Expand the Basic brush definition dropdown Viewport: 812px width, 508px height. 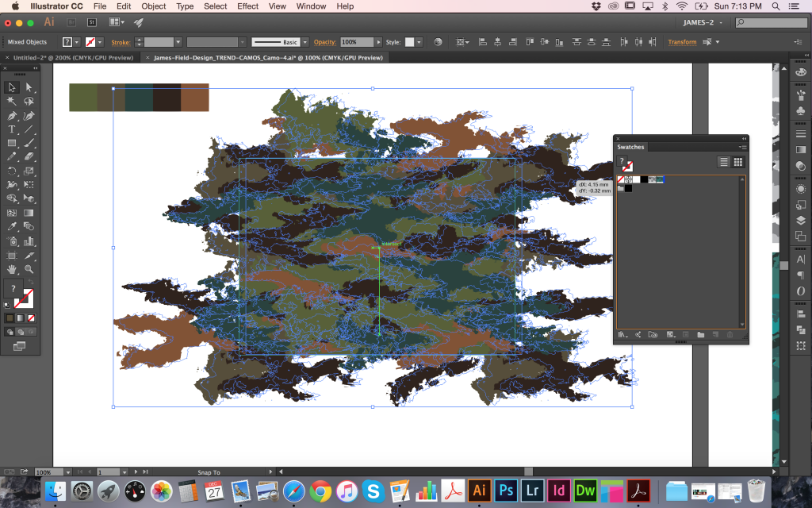(305, 42)
